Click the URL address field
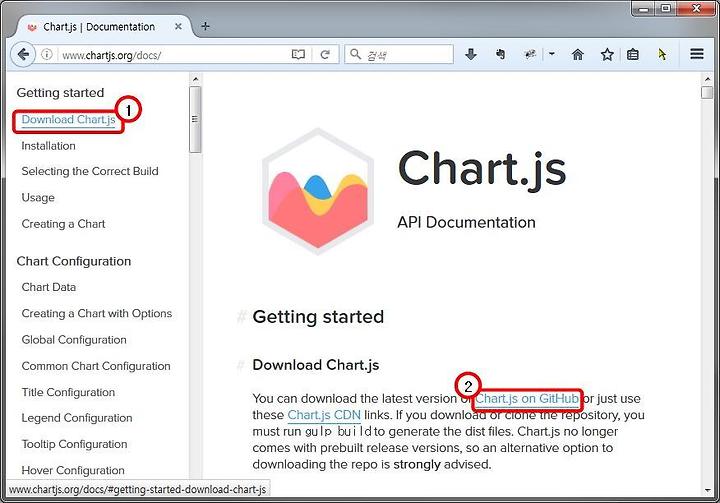 point(174,55)
